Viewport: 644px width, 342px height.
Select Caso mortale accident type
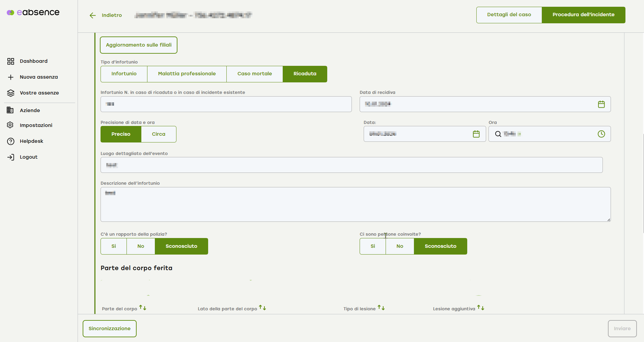[255, 74]
